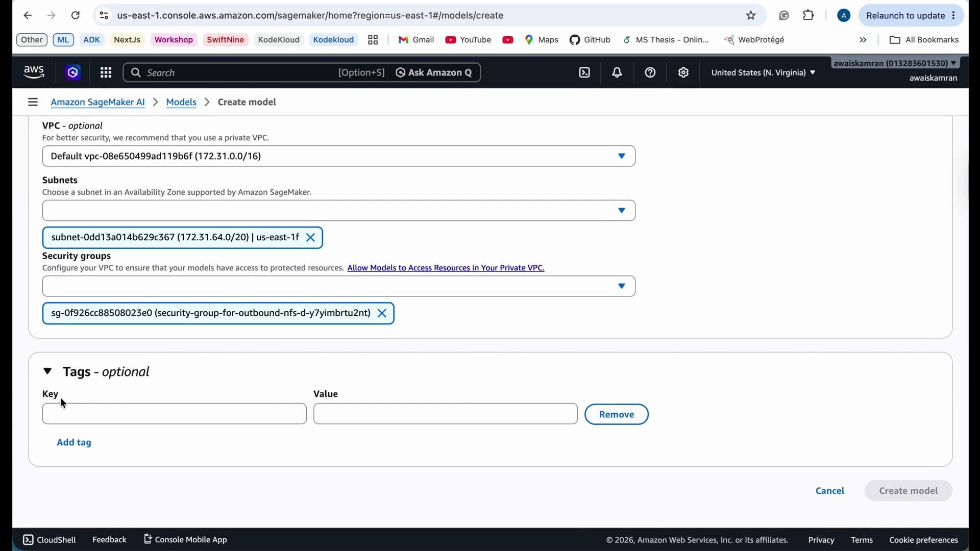Open Cookie preferences
The image size is (980, 551).
(924, 541)
